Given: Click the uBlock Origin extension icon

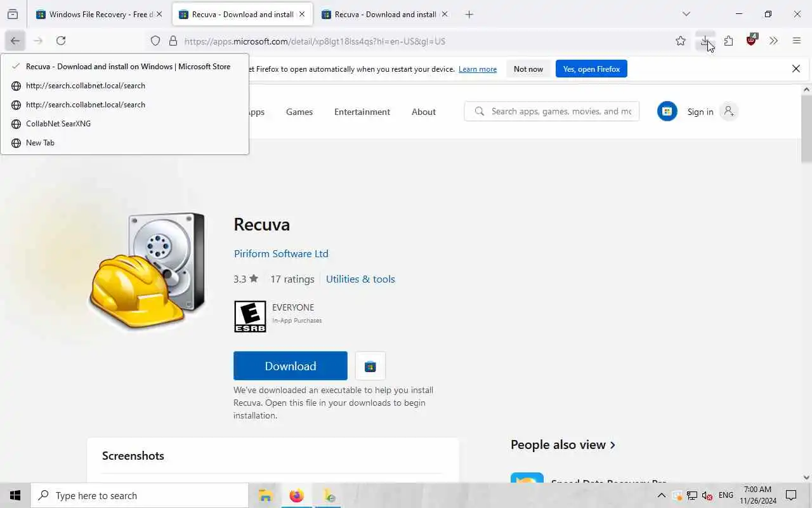Looking at the screenshot, I should point(752,41).
